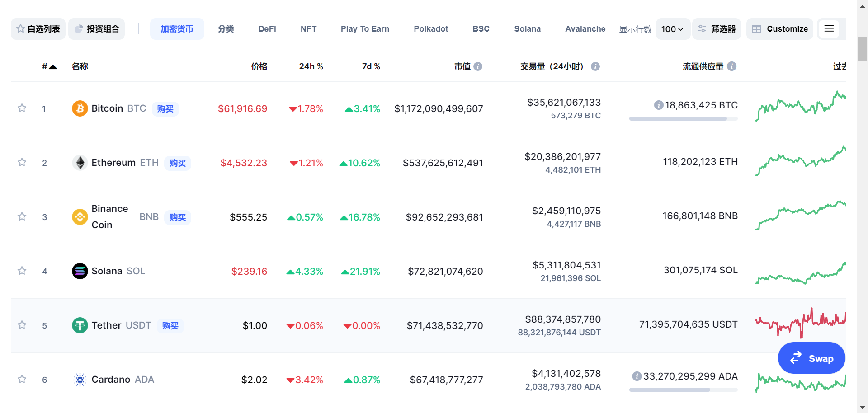Click the Bitcoin 购买 buy link

pyautogui.click(x=165, y=109)
